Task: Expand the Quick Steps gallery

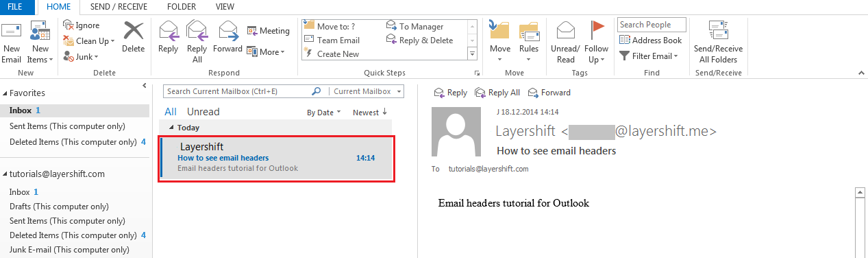Action: [472, 53]
